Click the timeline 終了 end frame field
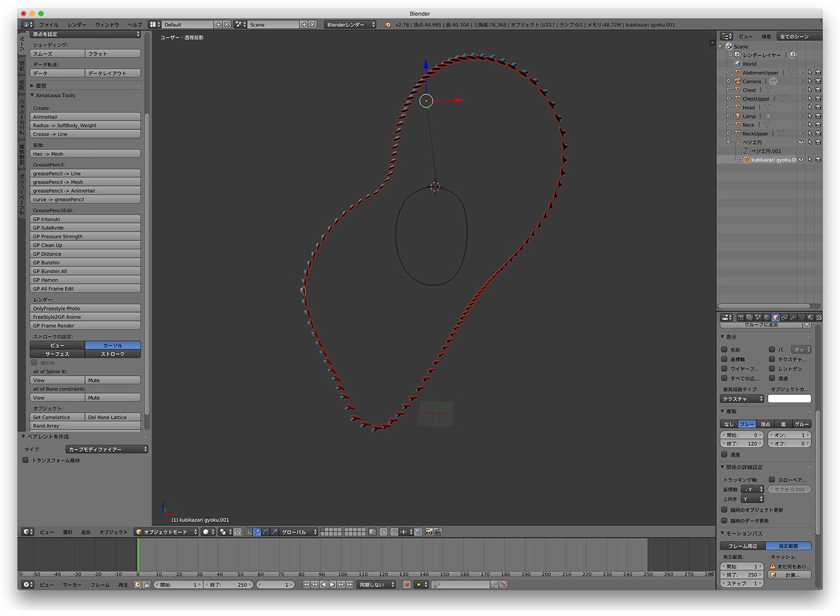Image resolution: width=840 pixels, height=616 pixels. point(230,585)
